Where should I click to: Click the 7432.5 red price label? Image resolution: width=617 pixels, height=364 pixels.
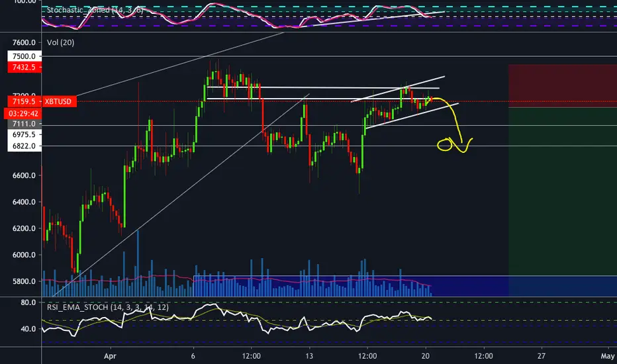24,68
